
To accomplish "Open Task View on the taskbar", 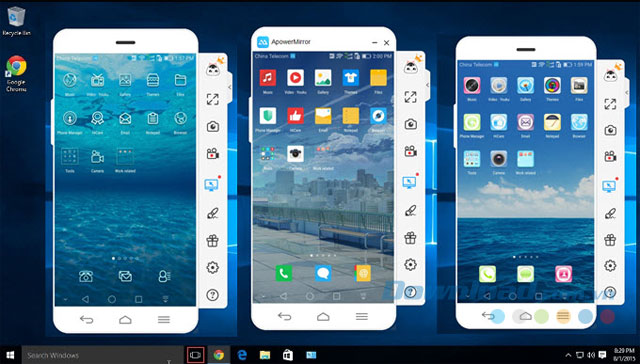I will [x=196, y=355].
